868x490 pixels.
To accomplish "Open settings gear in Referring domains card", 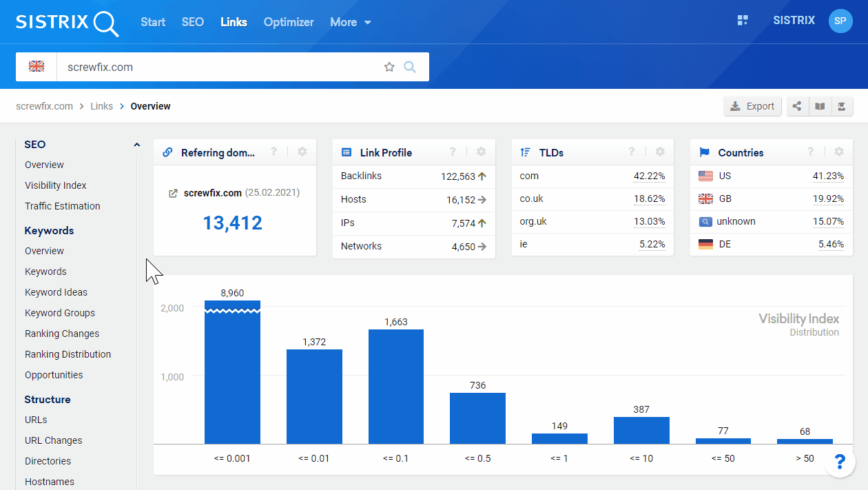I will click(x=302, y=152).
